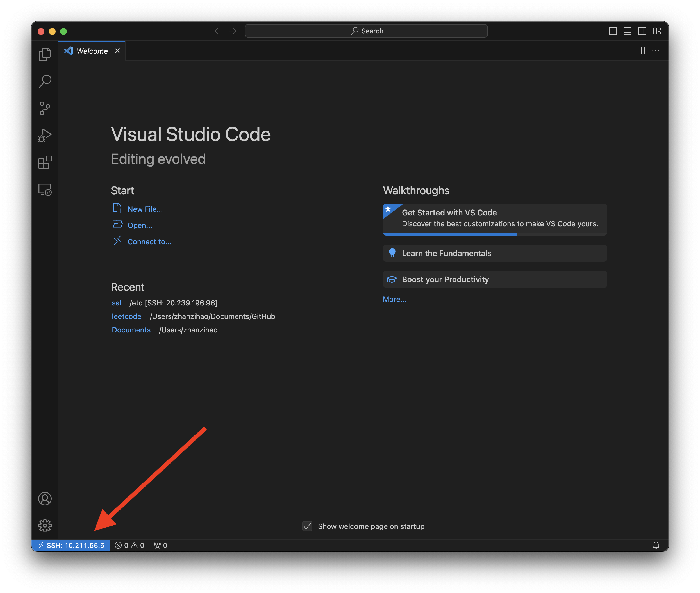Screen dimensions: 700x593
Task: Click the Search command center field
Action: pos(366,31)
